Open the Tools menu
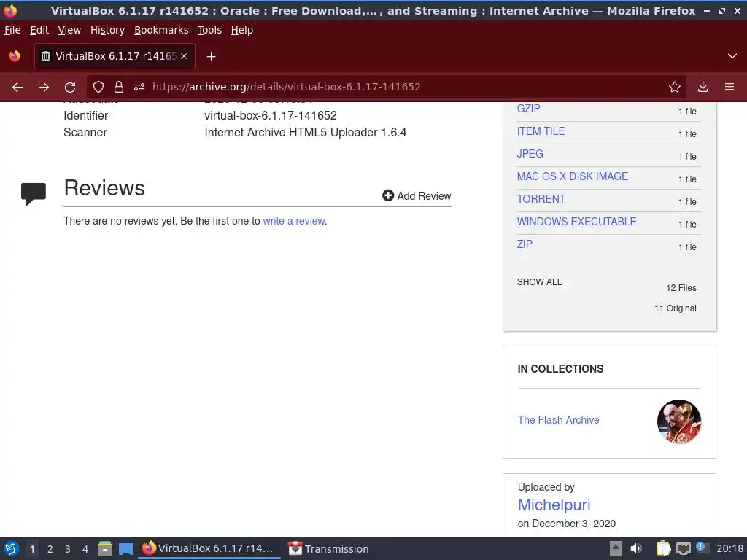The image size is (747, 560). click(209, 30)
